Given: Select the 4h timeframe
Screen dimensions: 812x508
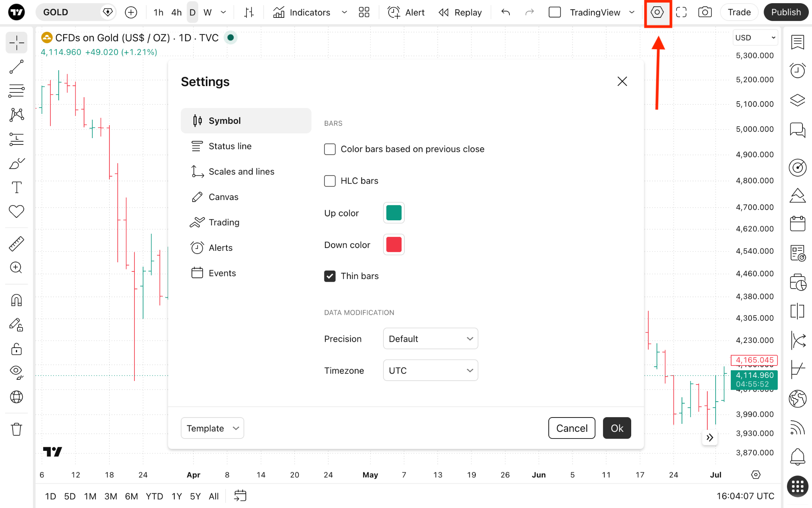Looking at the screenshot, I should [x=176, y=12].
